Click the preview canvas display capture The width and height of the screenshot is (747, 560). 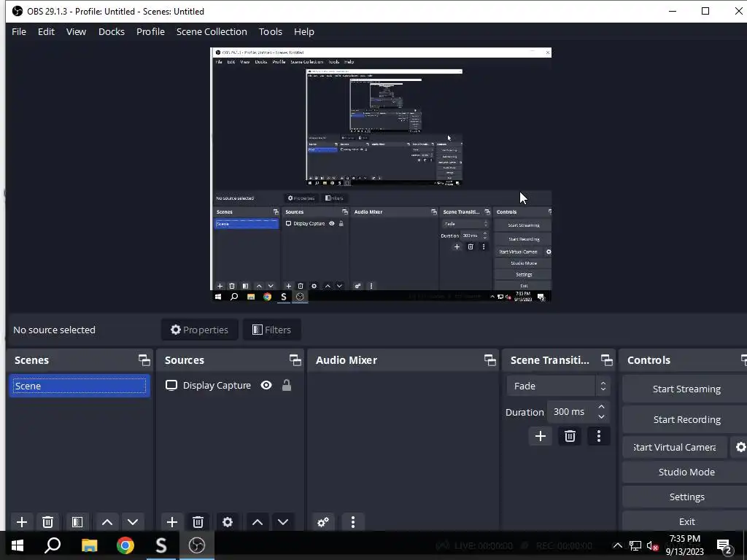pos(381,175)
